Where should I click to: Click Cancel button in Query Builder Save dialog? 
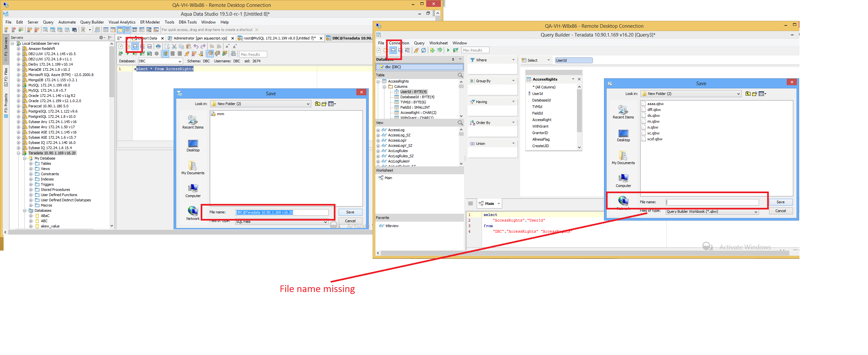[x=781, y=211]
